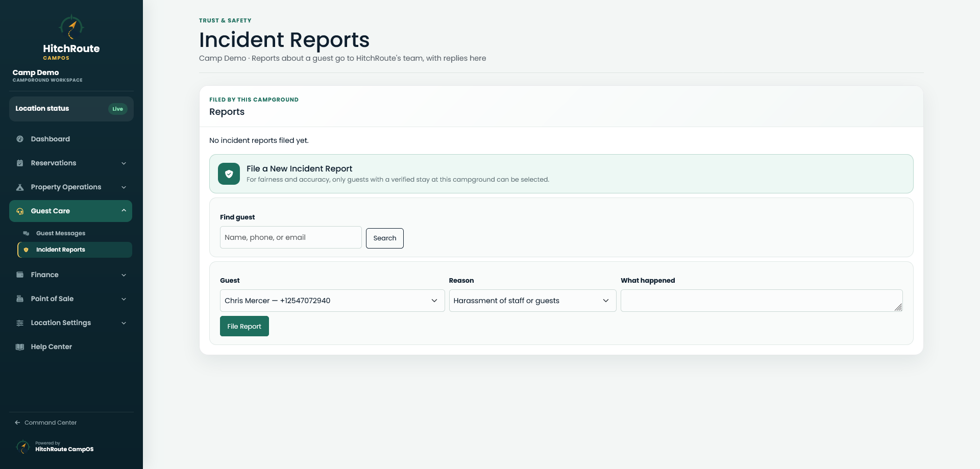Click the Camp Demo workspace name
Image resolution: width=980 pixels, height=469 pixels.
point(36,72)
